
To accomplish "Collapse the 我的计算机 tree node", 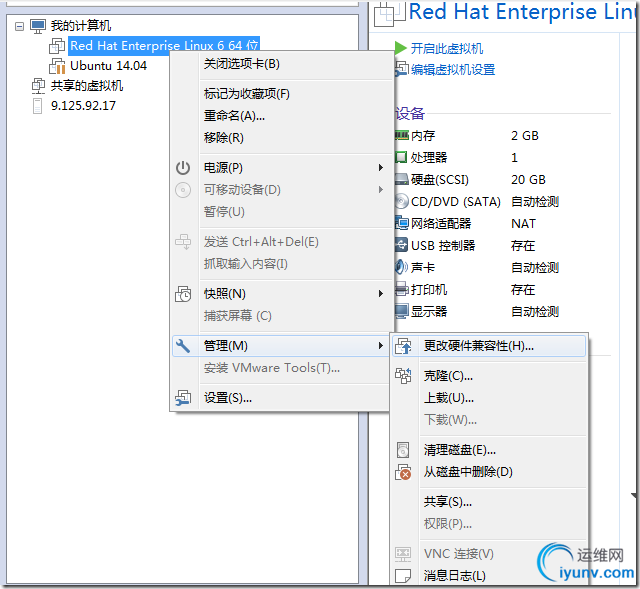I will pos(19,27).
